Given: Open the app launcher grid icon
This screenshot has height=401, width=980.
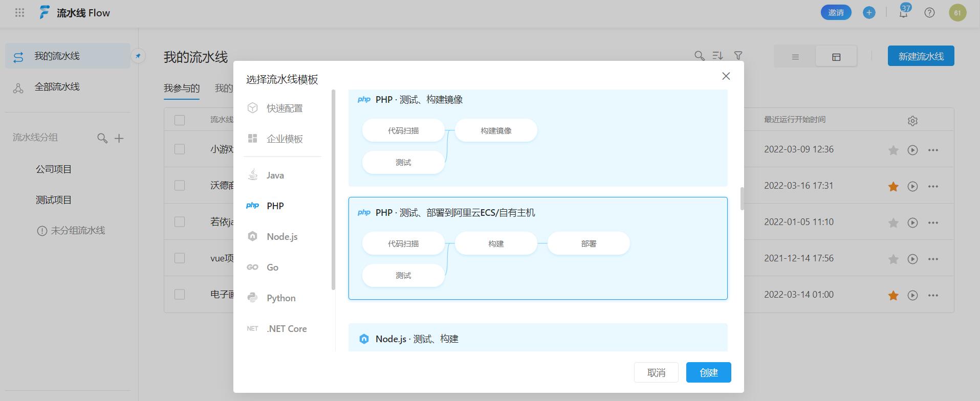Looking at the screenshot, I should click(19, 13).
